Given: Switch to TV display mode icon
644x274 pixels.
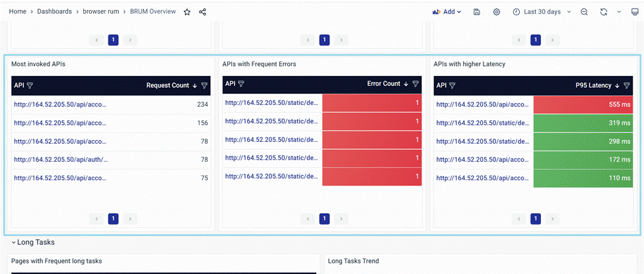Looking at the screenshot, I should [x=635, y=12].
